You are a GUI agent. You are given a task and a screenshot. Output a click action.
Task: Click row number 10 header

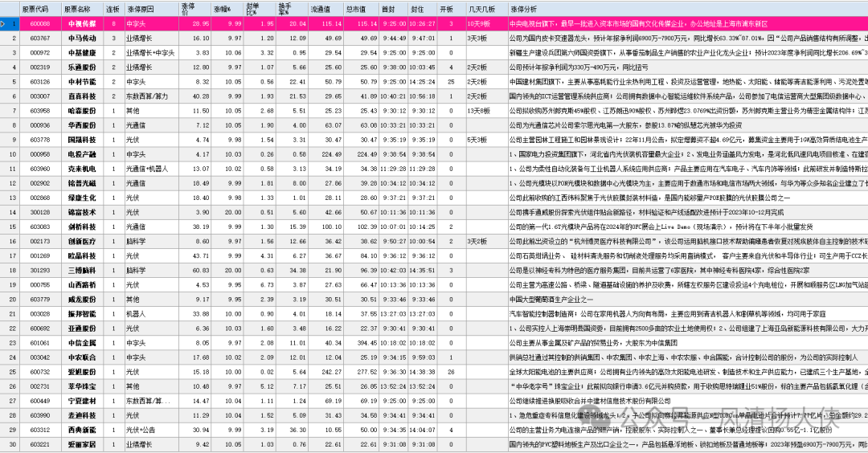[11, 154]
